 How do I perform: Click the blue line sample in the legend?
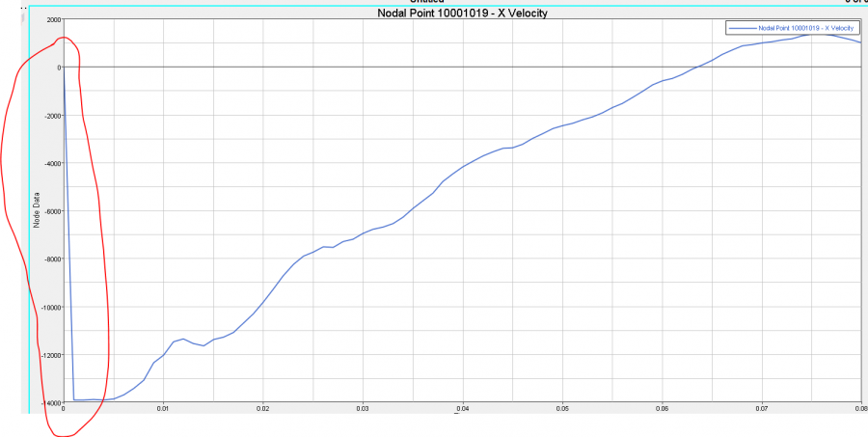pos(743,28)
